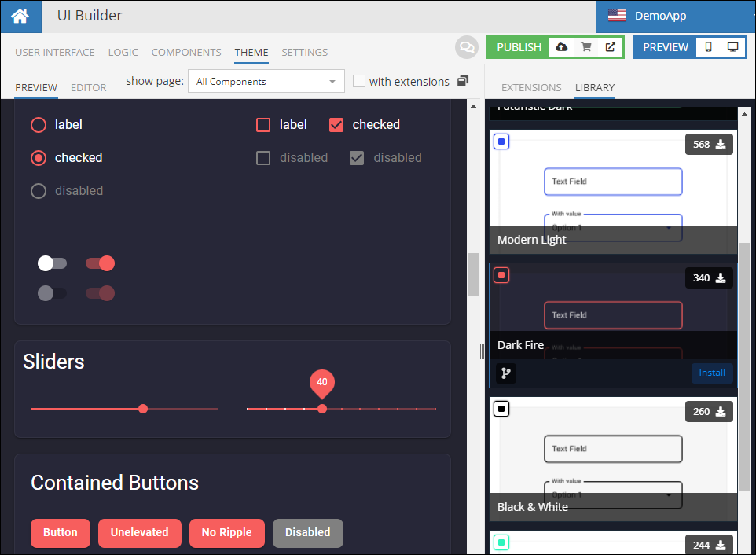Screen dimensions: 756x555
Task: Switch to the EDITOR sub-tab
Action: 89,88
